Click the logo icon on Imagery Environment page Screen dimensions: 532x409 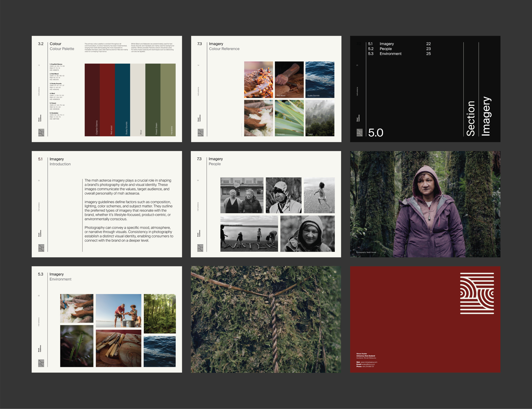[41, 363]
